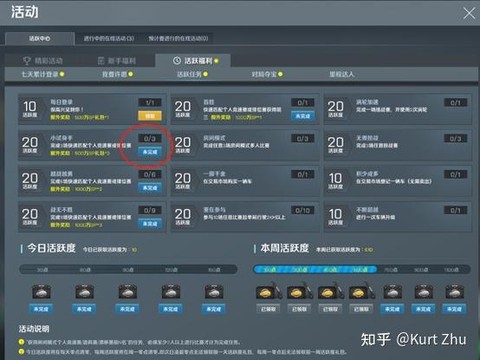Open the third daily activity reward chest
480x360 pixels.
128,292
